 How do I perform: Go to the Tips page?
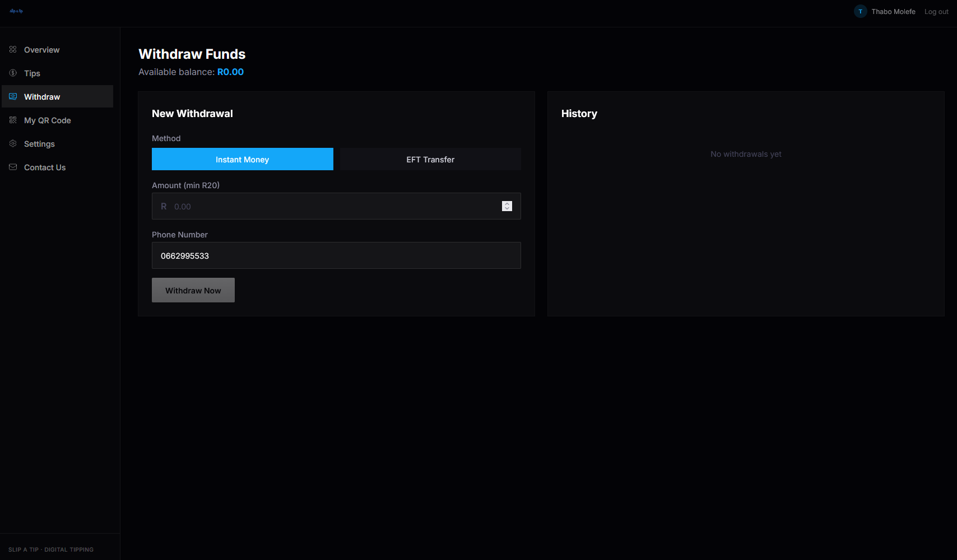pyautogui.click(x=32, y=73)
